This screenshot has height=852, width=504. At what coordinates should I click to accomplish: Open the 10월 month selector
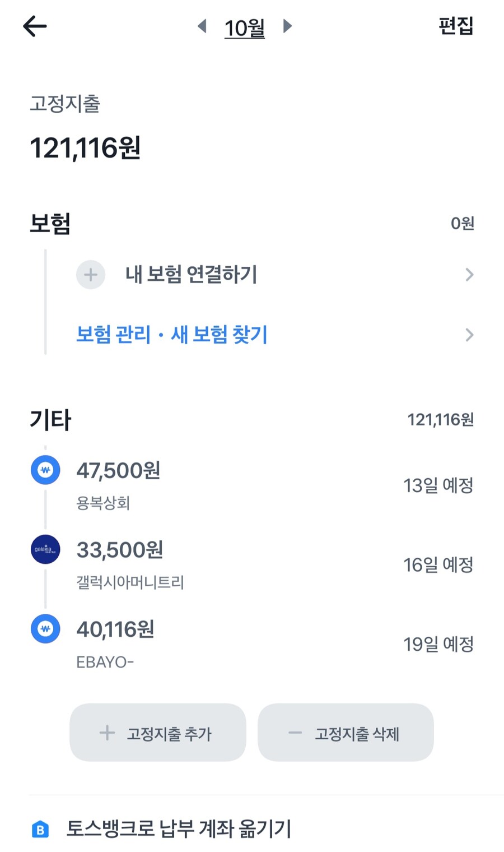(245, 27)
